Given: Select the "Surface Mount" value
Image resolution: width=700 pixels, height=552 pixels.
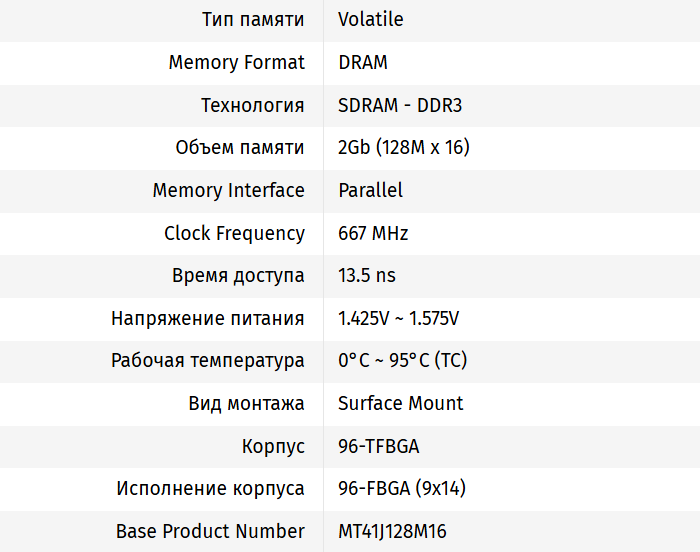Looking at the screenshot, I should [401, 404].
